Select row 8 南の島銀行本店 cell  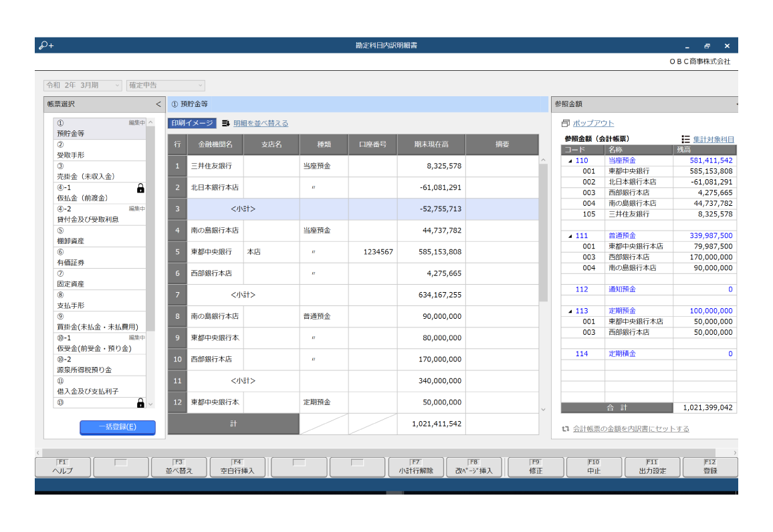pos(215,316)
